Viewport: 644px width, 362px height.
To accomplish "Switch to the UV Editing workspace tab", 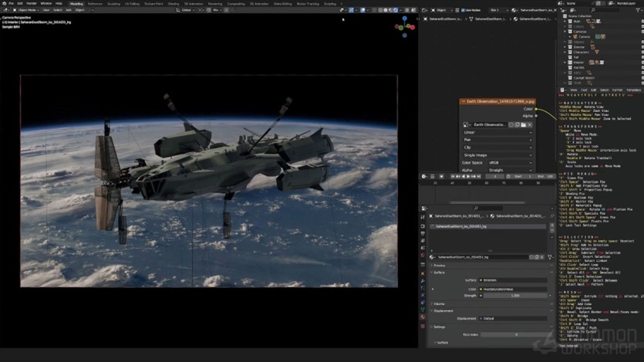I will coord(132,4).
